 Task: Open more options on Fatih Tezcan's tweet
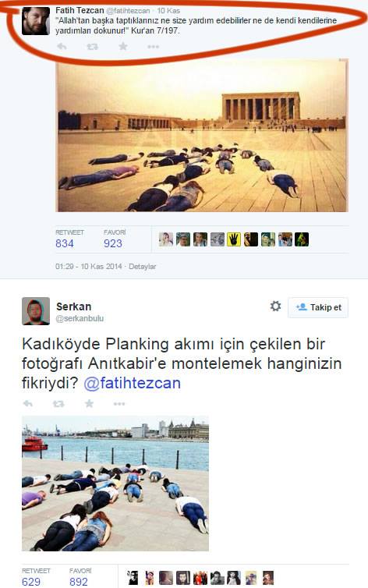(154, 47)
